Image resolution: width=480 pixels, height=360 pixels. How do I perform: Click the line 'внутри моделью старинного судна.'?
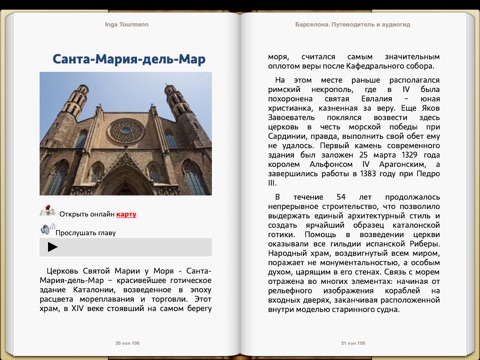point(334,309)
